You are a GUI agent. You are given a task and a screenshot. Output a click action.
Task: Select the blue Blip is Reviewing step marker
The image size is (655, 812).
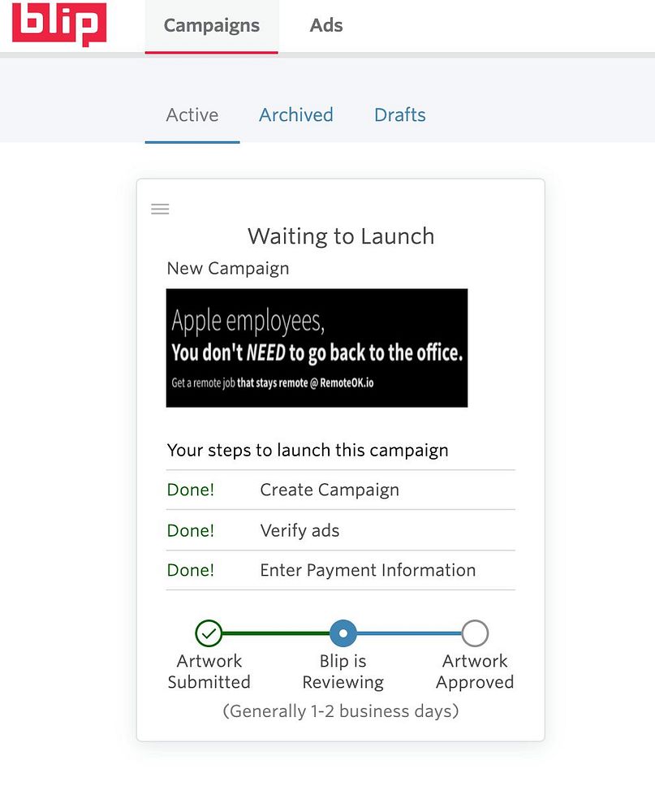tap(343, 633)
